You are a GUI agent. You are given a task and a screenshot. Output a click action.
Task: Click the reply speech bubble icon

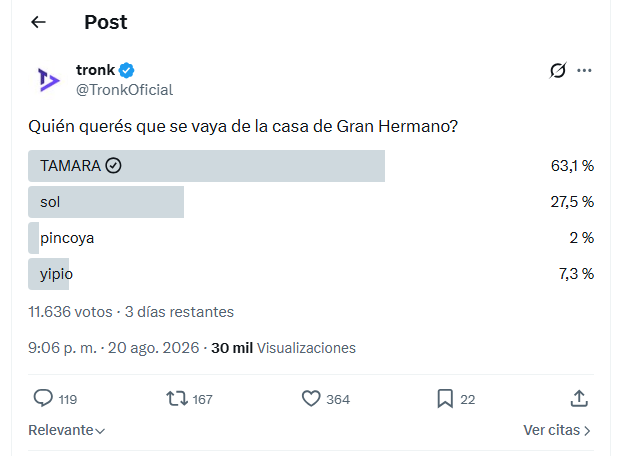43,399
